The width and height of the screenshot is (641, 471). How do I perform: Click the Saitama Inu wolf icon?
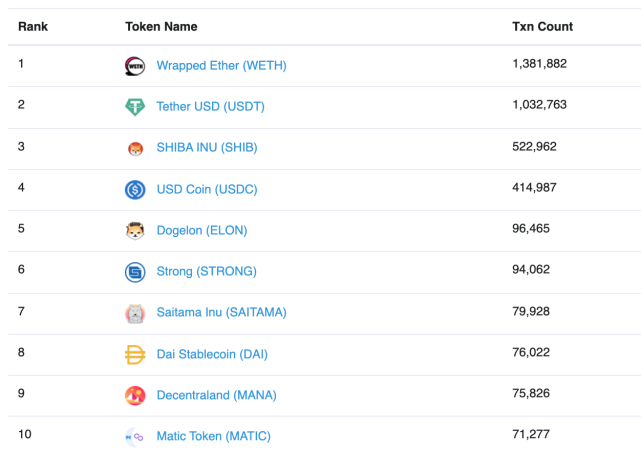coord(135,314)
